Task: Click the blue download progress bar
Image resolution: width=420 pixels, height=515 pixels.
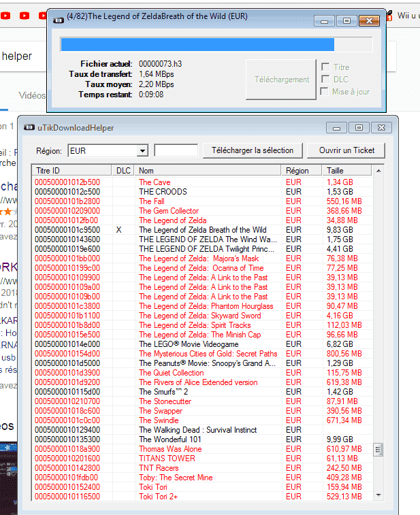Action: 216,44
